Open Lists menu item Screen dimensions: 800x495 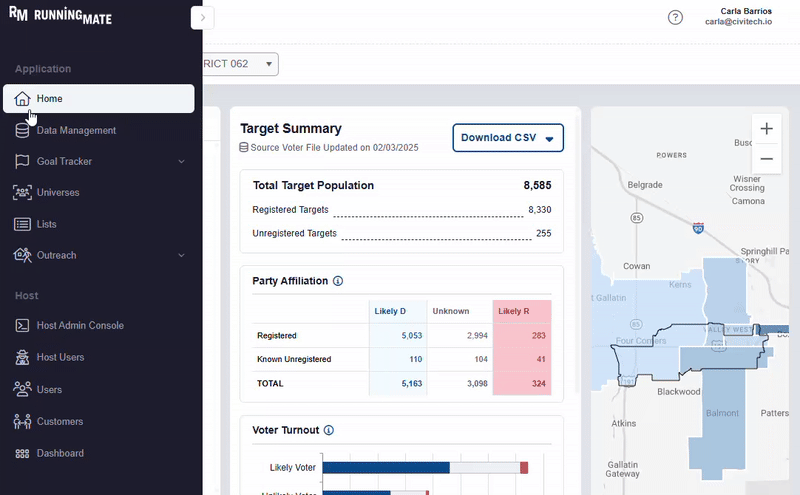pos(98,224)
